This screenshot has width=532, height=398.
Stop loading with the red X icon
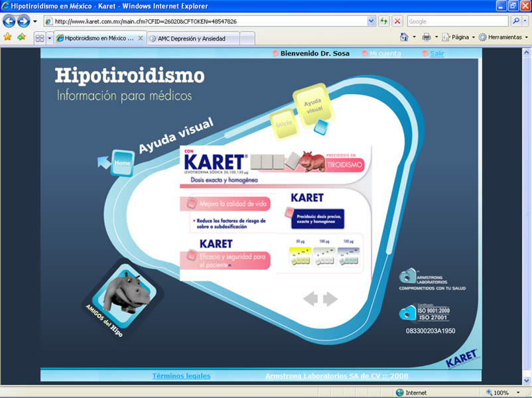(397, 21)
